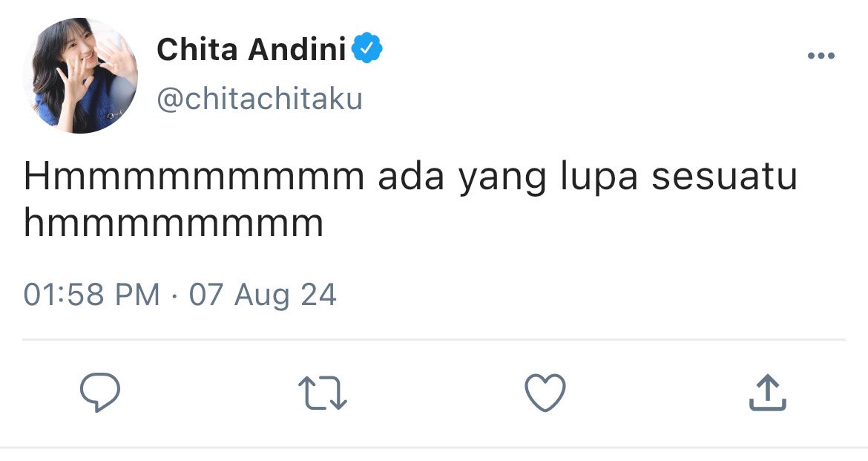This screenshot has height=461, width=868.
Task: Click the word lupa in the tweet
Action: (599, 178)
